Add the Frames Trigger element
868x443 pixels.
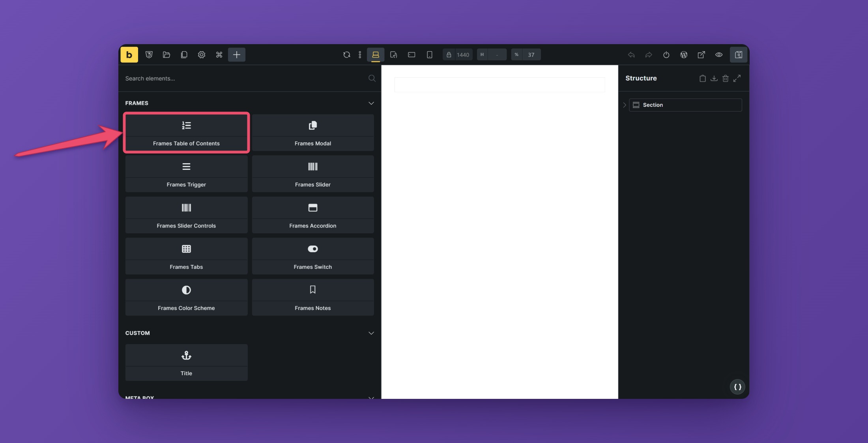pyautogui.click(x=186, y=174)
